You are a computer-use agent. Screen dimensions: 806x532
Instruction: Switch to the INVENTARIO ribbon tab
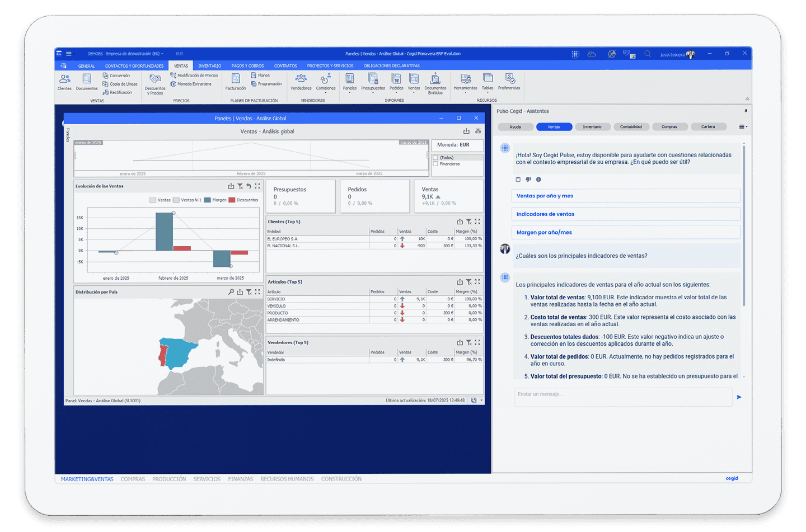[209, 66]
